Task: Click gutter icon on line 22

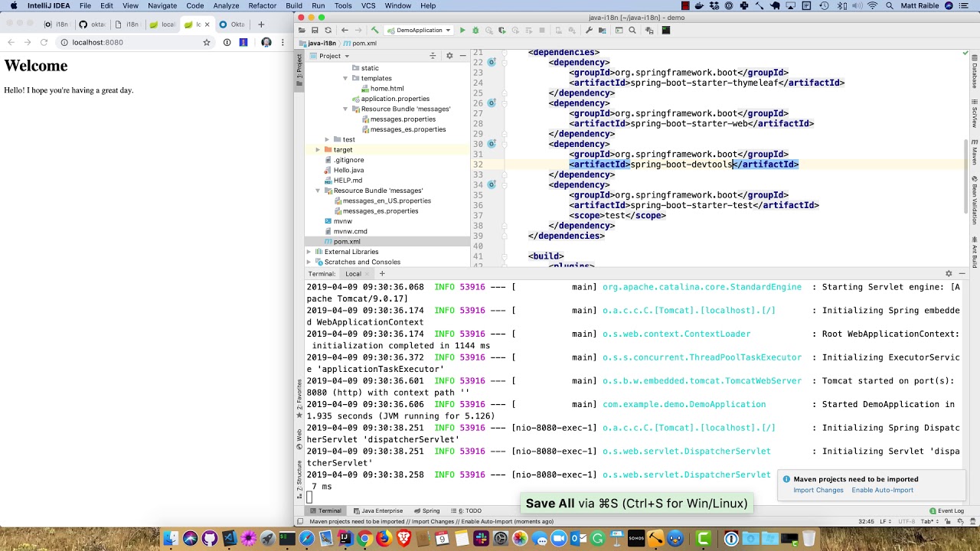Action: 492,62
